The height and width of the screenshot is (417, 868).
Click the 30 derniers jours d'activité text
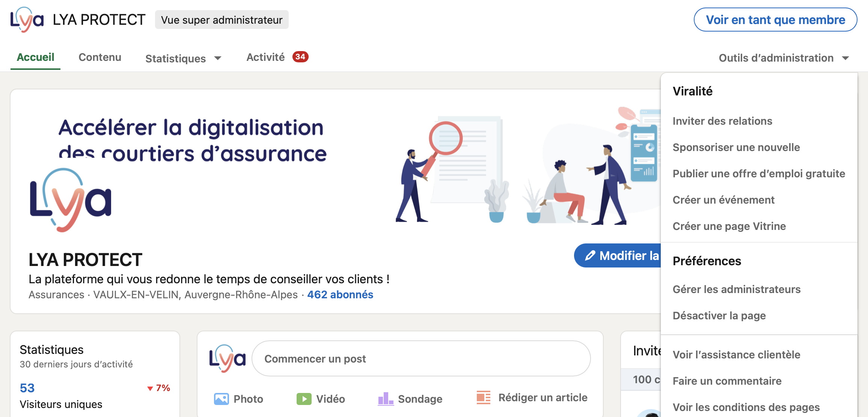pyautogui.click(x=76, y=364)
